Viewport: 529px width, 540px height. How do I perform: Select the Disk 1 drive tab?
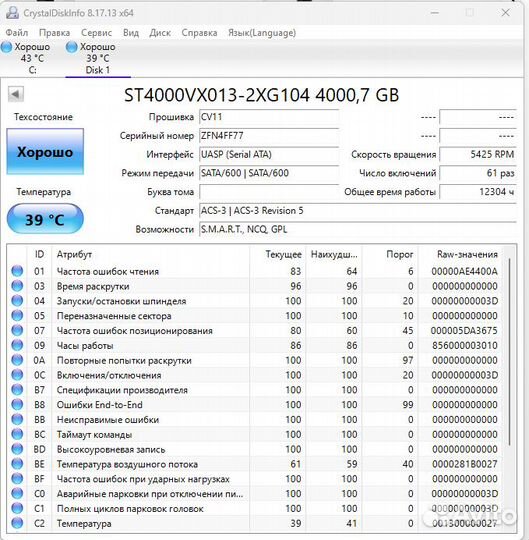98,58
